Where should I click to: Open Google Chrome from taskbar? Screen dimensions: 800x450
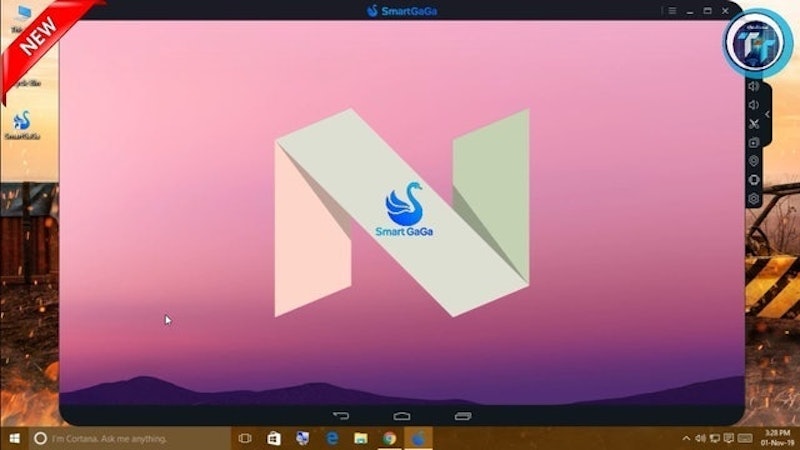click(389, 438)
